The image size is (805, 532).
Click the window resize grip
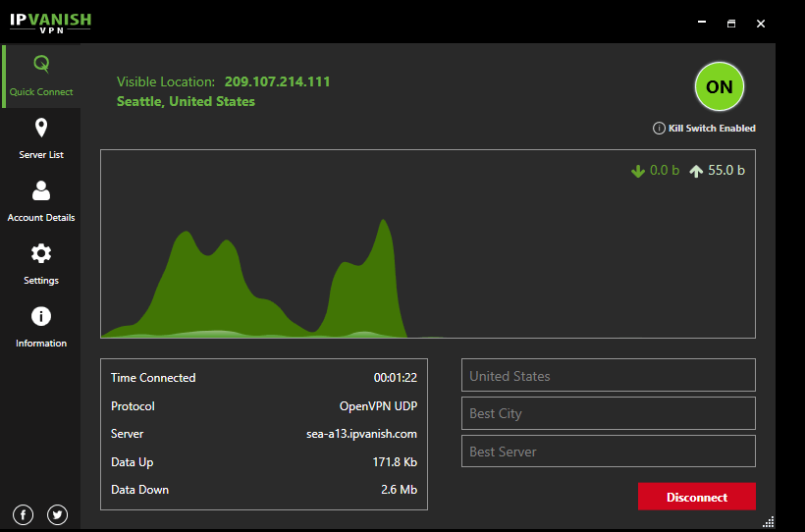click(x=769, y=522)
